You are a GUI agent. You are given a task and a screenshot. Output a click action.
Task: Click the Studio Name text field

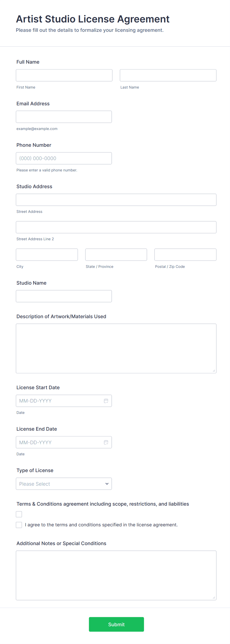64,296
